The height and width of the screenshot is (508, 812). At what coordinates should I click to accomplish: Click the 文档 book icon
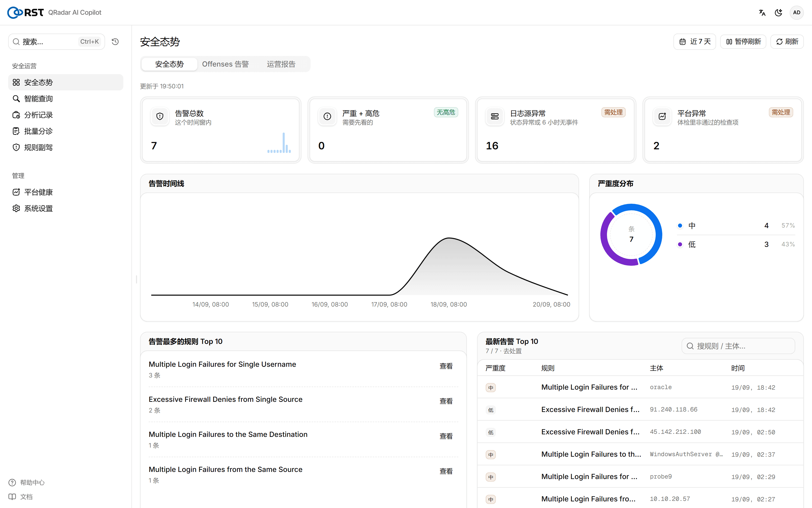click(x=12, y=497)
